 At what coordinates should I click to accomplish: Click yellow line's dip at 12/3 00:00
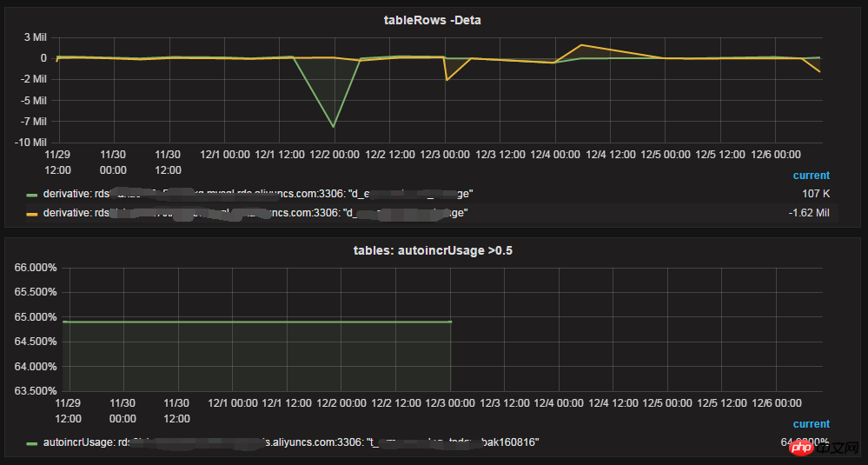pos(447,80)
